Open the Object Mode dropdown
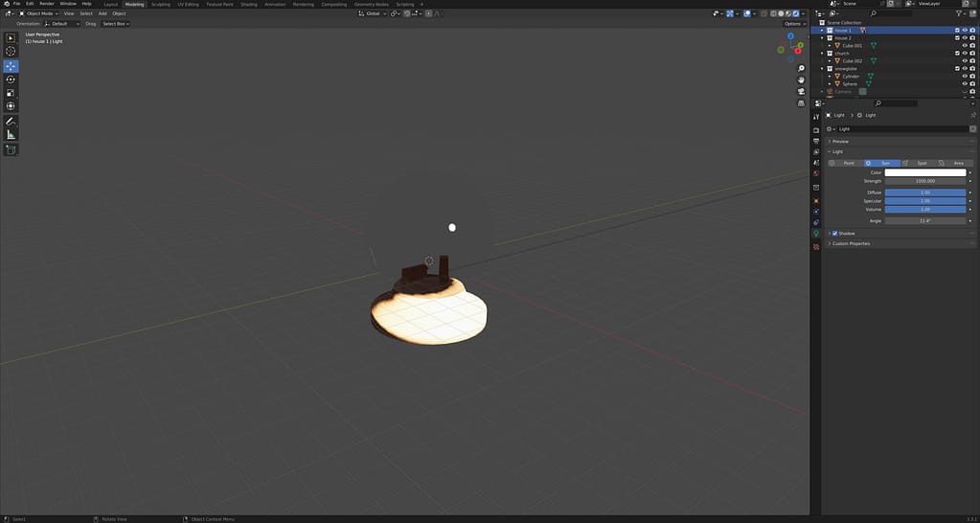 point(39,13)
